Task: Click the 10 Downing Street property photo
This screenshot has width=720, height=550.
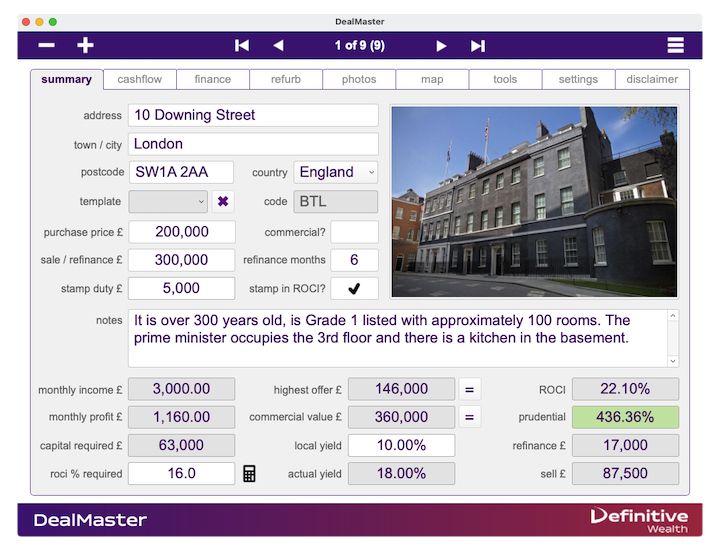Action: point(534,202)
